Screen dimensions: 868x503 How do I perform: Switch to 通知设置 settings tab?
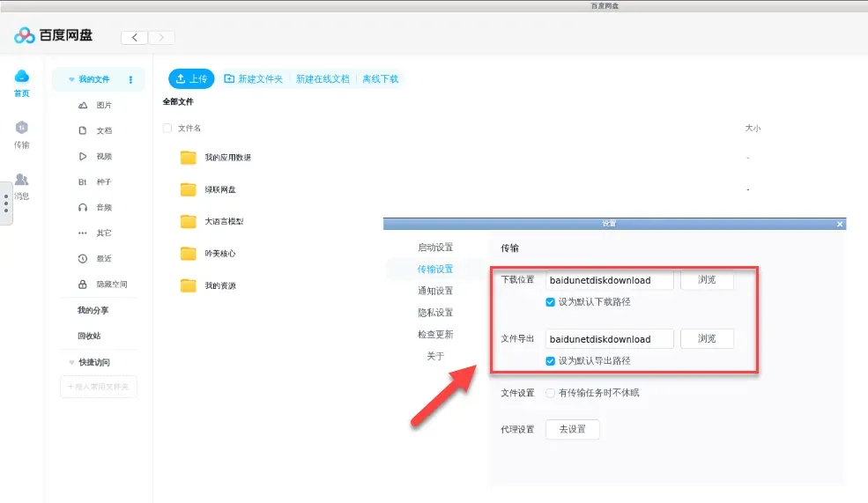click(435, 291)
